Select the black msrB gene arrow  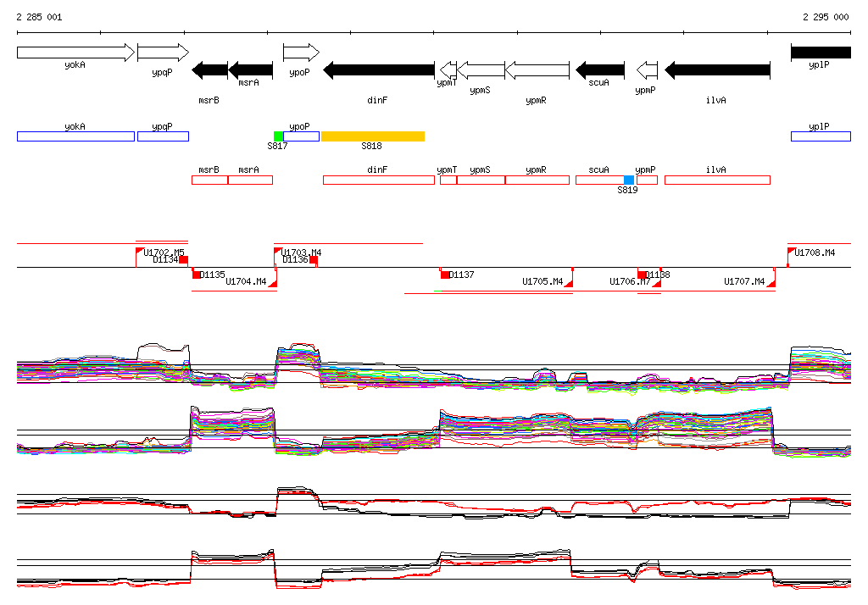[x=209, y=70]
